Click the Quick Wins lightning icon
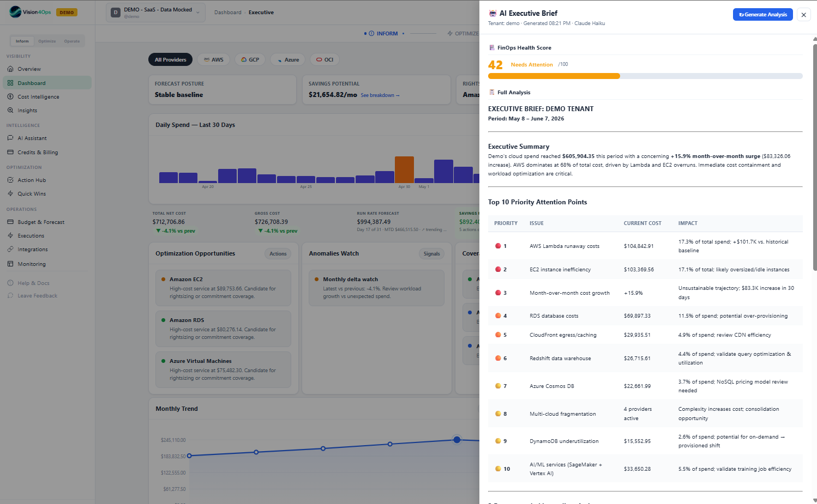This screenshot has width=817, height=504. coord(10,194)
